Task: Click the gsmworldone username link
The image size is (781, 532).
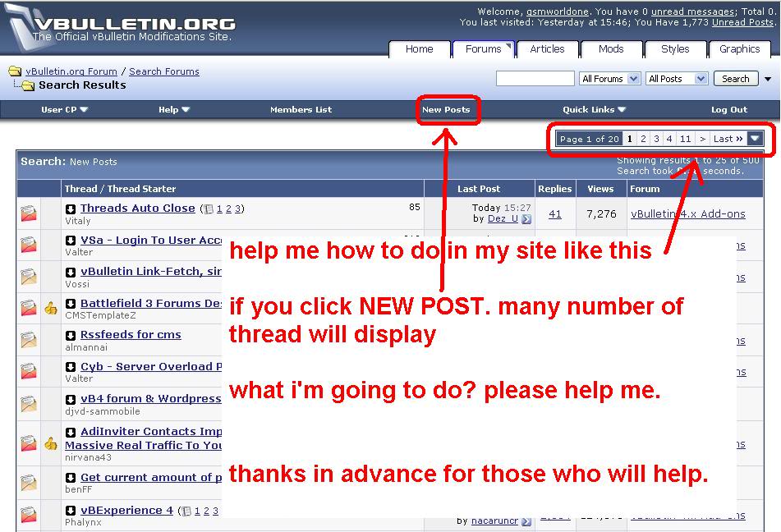Action: (558, 11)
